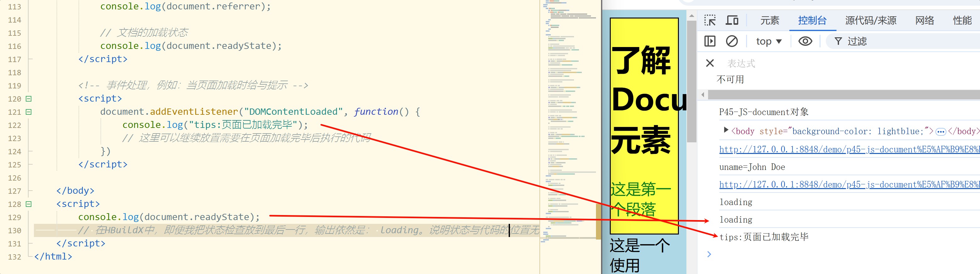Click console output 'uname=John Doe'
Screen dimensions: 980x274
pos(752,167)
